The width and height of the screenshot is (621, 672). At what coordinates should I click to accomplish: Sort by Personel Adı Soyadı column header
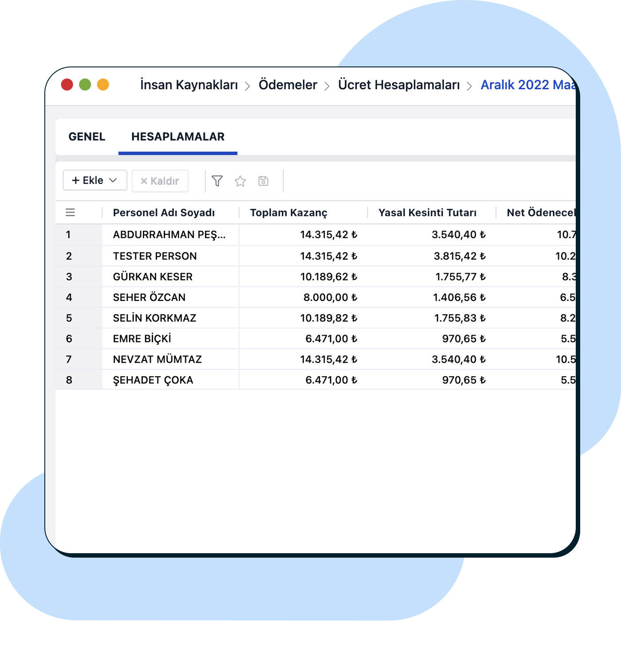tap(164, 213)
